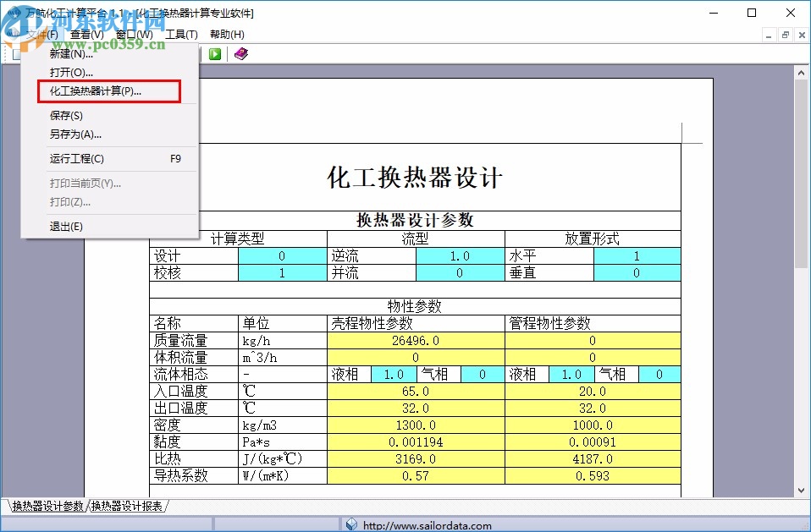Open the 工具(T) menu
811x532 pixels.
coord(181,35)
